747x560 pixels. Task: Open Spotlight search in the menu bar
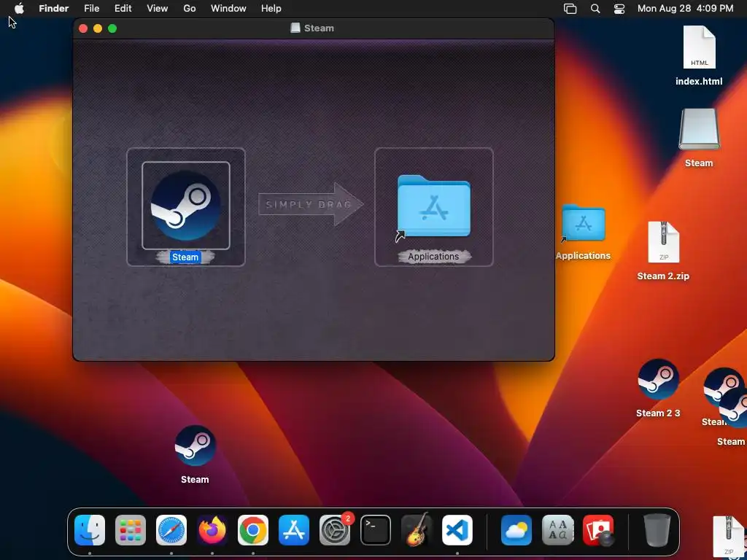click(x=595, y=9)
